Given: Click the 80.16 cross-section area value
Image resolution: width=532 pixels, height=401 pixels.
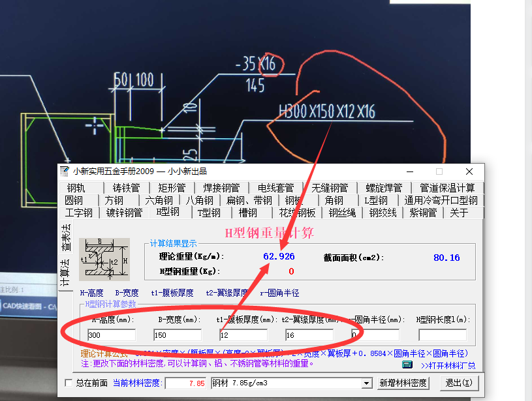Looking at the screenshot, I should 446,258.
